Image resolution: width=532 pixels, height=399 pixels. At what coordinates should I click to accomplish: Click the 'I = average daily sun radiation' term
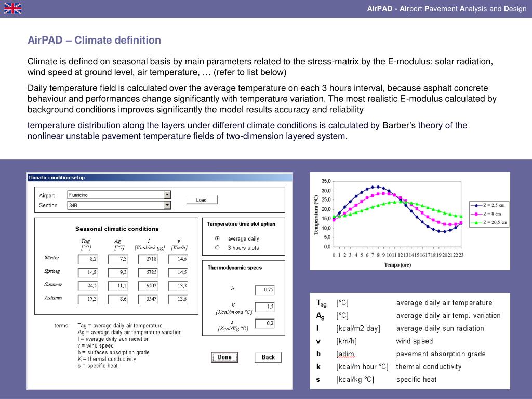[113, 339]
